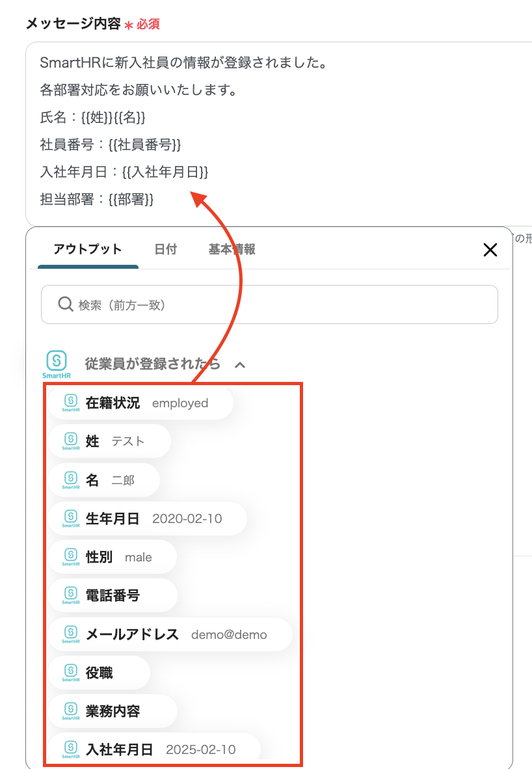Collapse the 従業員が登録されたら section
Image resolution: width=532 pixels, height=769 pixels.
pos(240,365)
